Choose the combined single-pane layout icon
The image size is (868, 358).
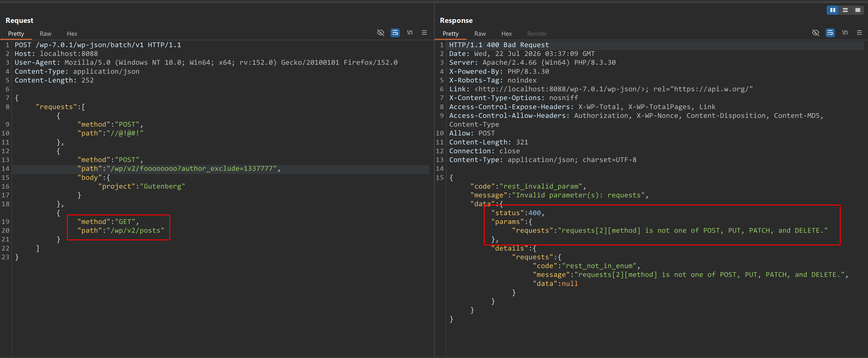(858, 10)
